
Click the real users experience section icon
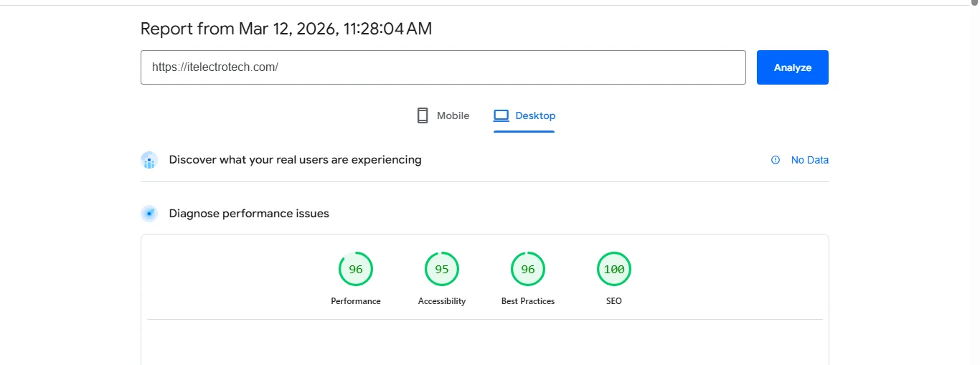149,160
